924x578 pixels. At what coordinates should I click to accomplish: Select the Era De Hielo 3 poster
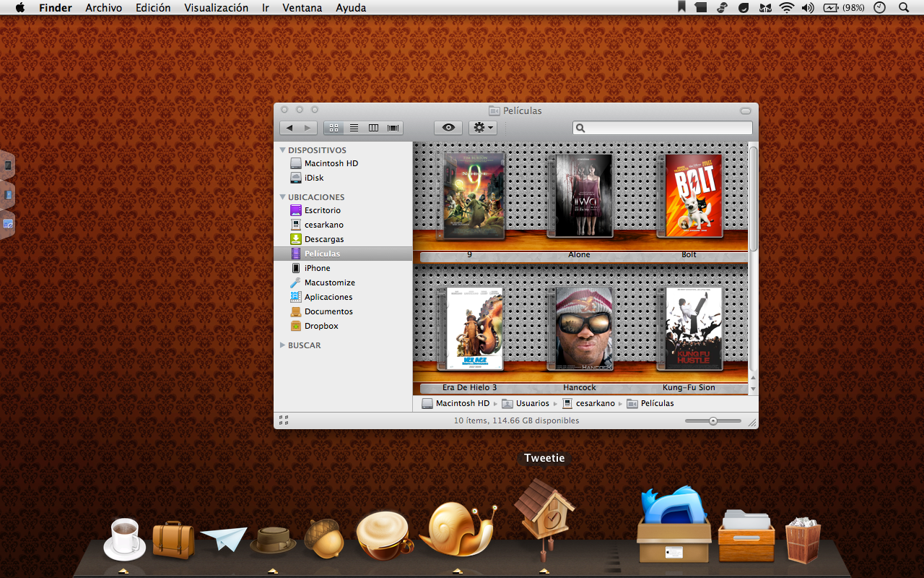pyautogui.click(x=470, y=329)
